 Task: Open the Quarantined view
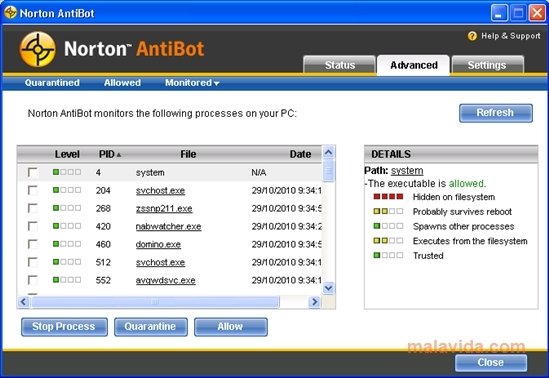[x=52, y=83]
